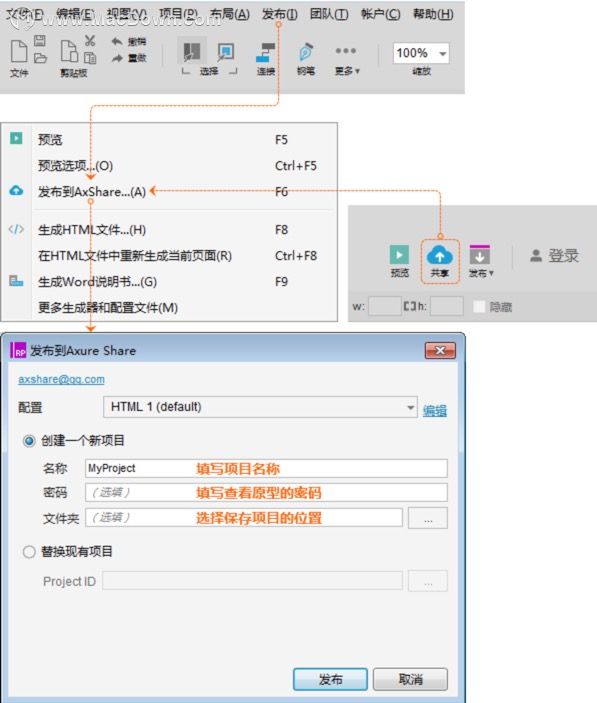
Task: Click the 取消 button in the dialog
Action: coord(410,679)
